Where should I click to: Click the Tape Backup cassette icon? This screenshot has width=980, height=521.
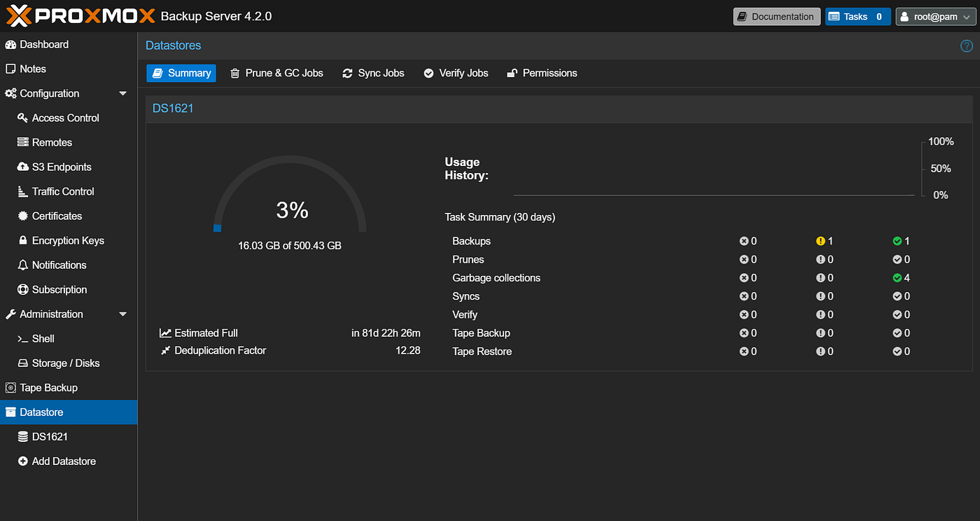pos(10,388)
